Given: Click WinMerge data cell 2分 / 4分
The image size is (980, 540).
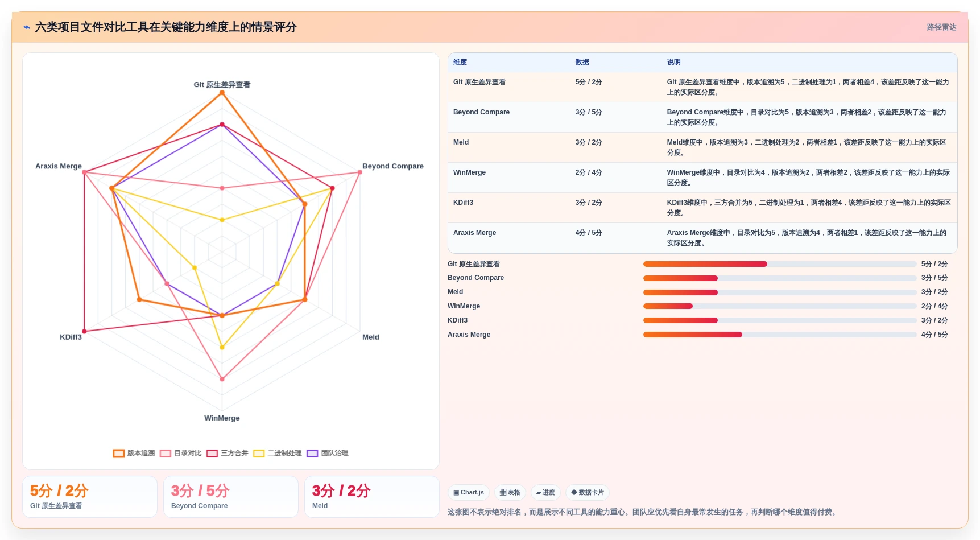Looking at the screenshot, I should point(589,172).
